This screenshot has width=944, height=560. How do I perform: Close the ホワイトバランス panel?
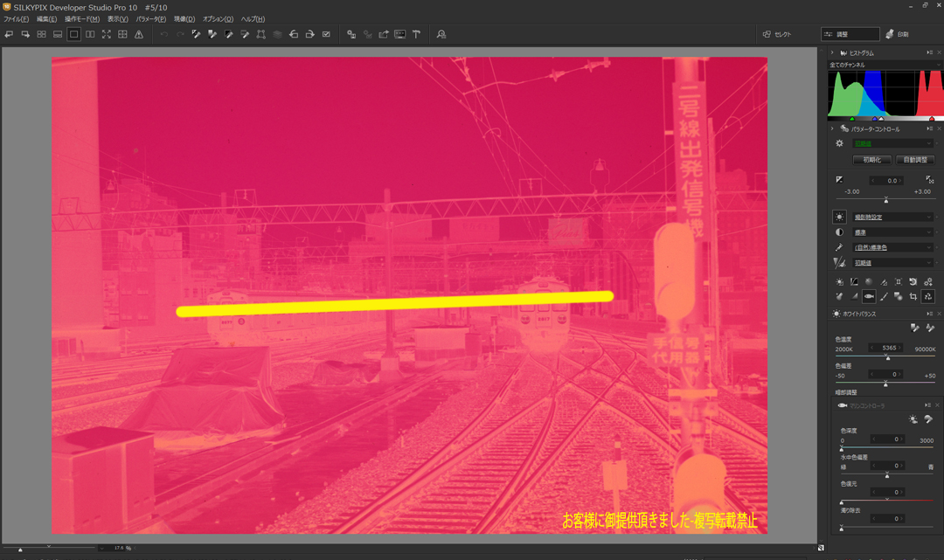pos(939,314)
